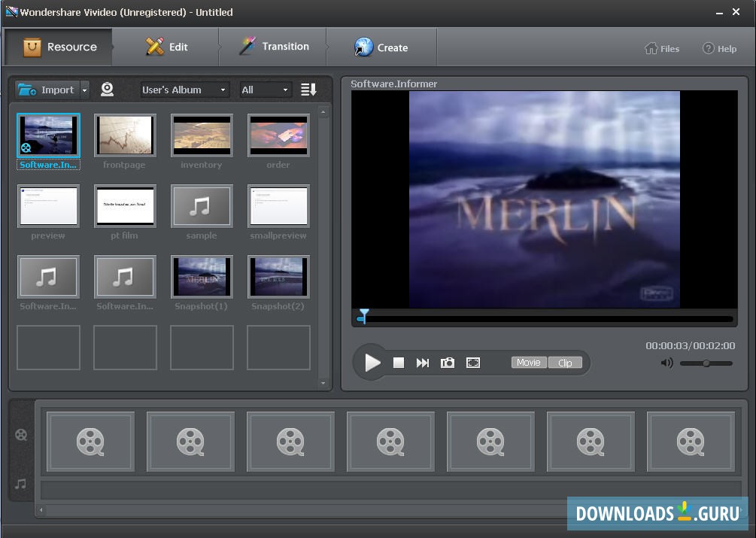This screenshot has width=756, height=538.
Task: Expand the Import dropdown arrow
Action: point(84,90)
